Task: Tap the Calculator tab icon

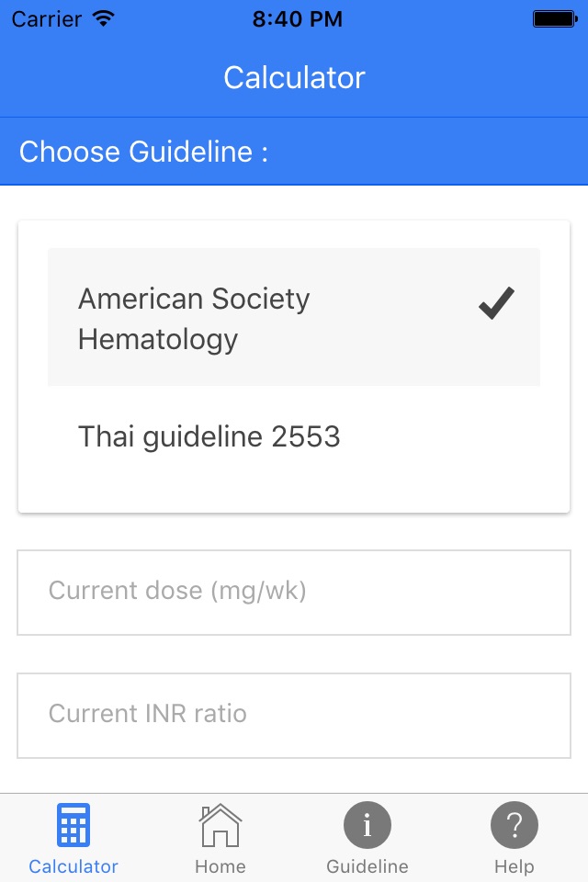Action: click(x=73, y=825)
